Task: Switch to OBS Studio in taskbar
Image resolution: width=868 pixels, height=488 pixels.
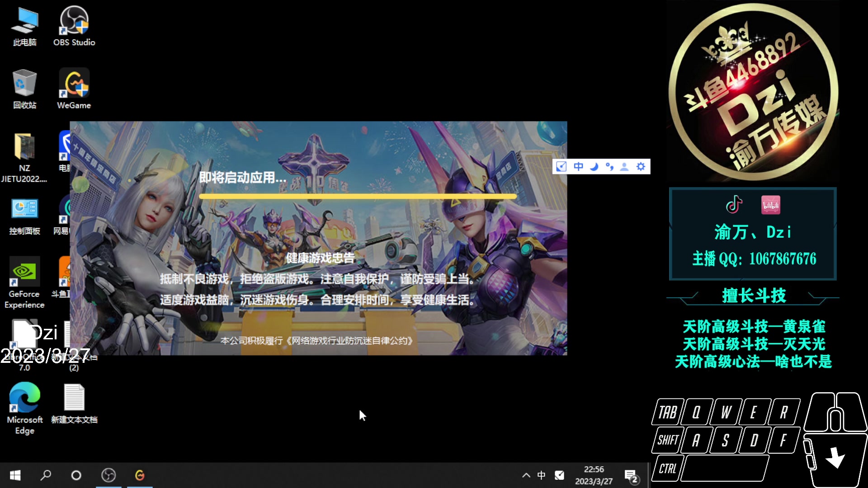Action: click(108, 475)
